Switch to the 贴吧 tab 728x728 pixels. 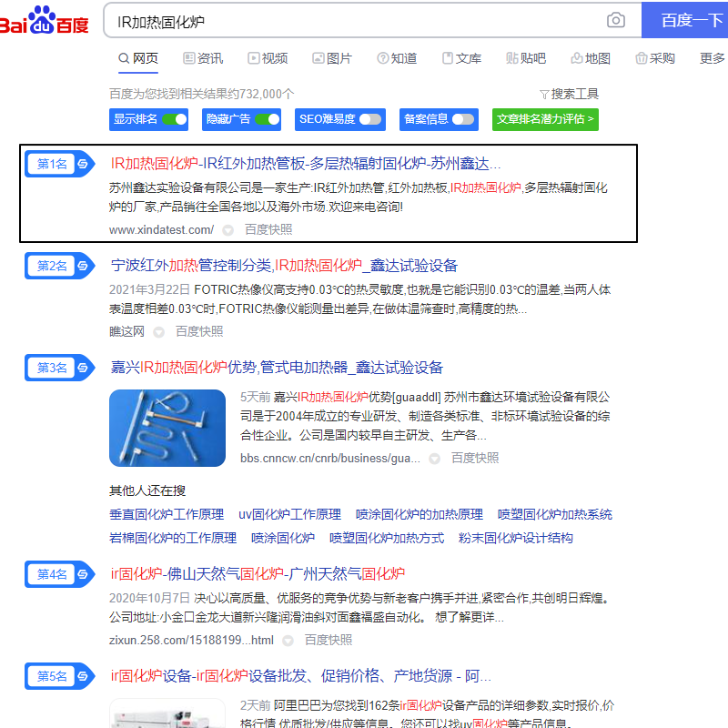pos(526,58)
